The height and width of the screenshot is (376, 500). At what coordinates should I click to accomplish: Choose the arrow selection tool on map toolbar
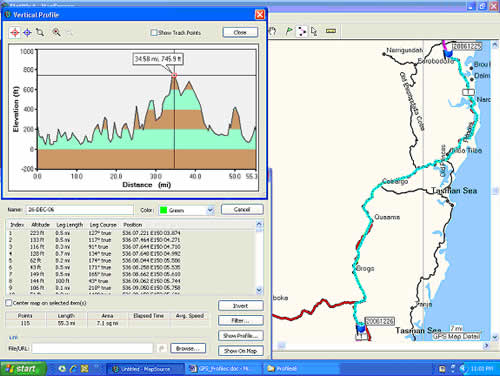(314, 31)
